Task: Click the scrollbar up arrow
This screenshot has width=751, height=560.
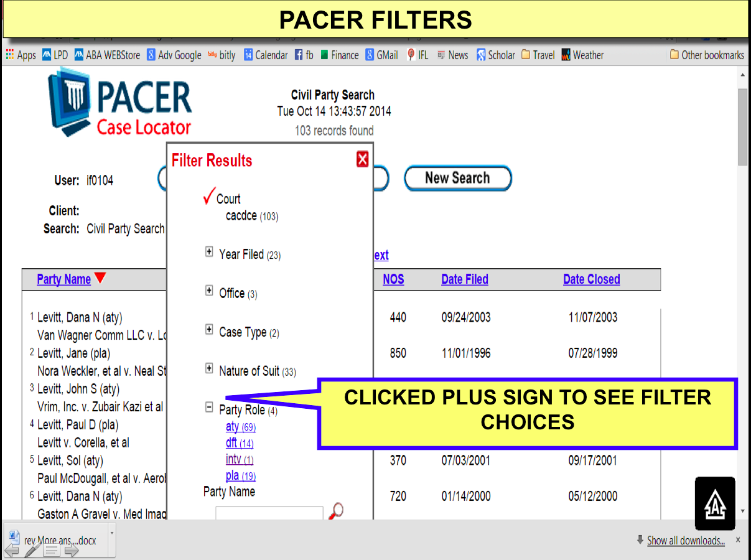Action: point(743,75)
